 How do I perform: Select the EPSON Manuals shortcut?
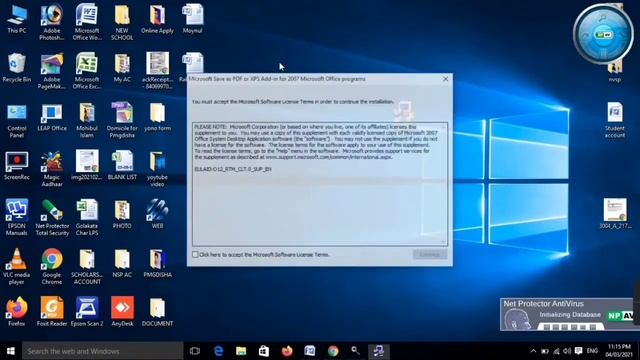point(17,217)
